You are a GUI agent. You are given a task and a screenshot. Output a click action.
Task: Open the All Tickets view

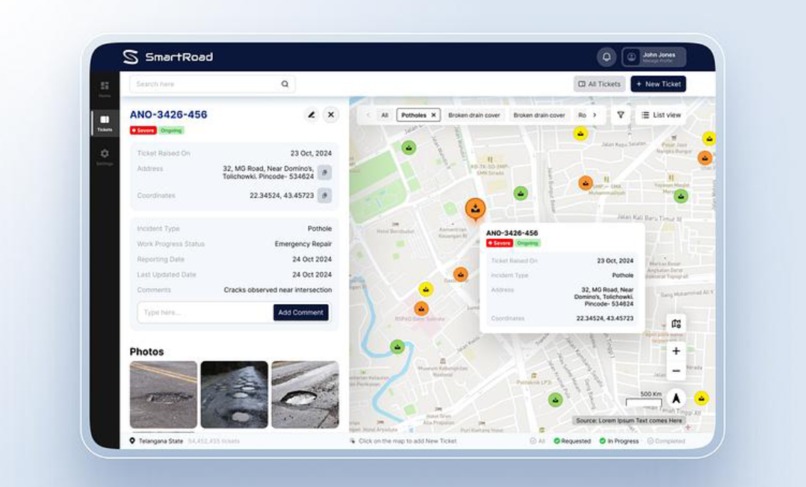[599, 84]
